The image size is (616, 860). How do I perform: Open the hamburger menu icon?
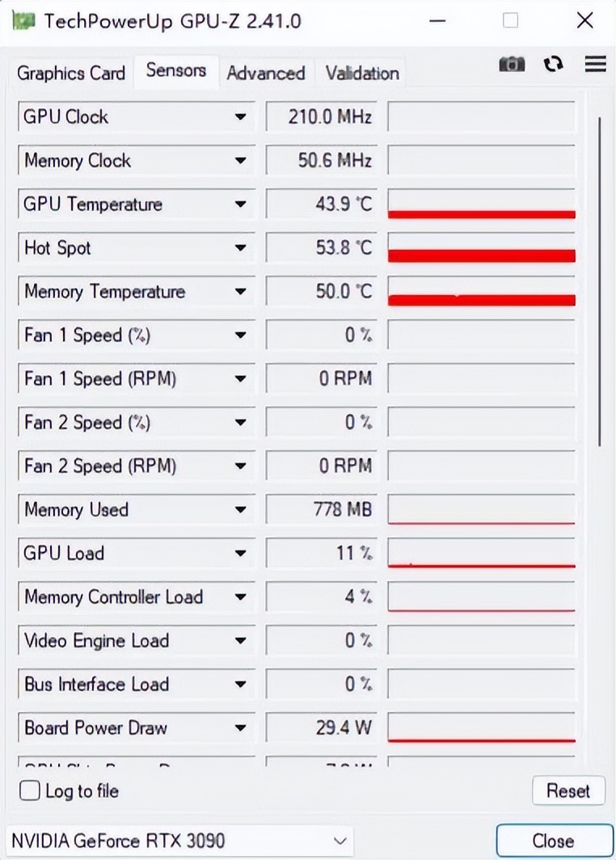(x=596, y=65)
